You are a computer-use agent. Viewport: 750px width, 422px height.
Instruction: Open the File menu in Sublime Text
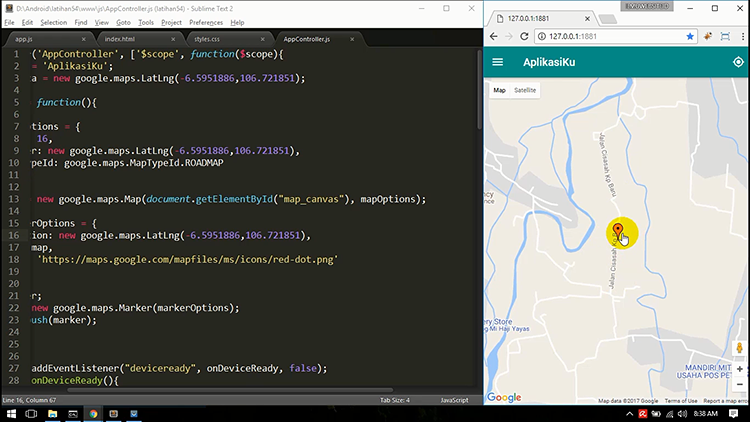9,22
